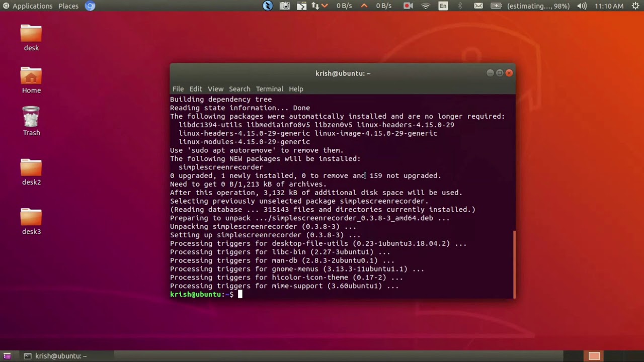644x362 pixels.
Task: Click 'Processing triggers for mime-support' line
Action: (284, 286)
